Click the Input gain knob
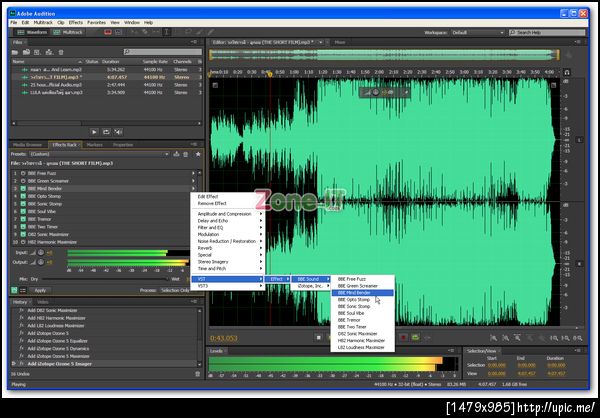 pos(41,253)
